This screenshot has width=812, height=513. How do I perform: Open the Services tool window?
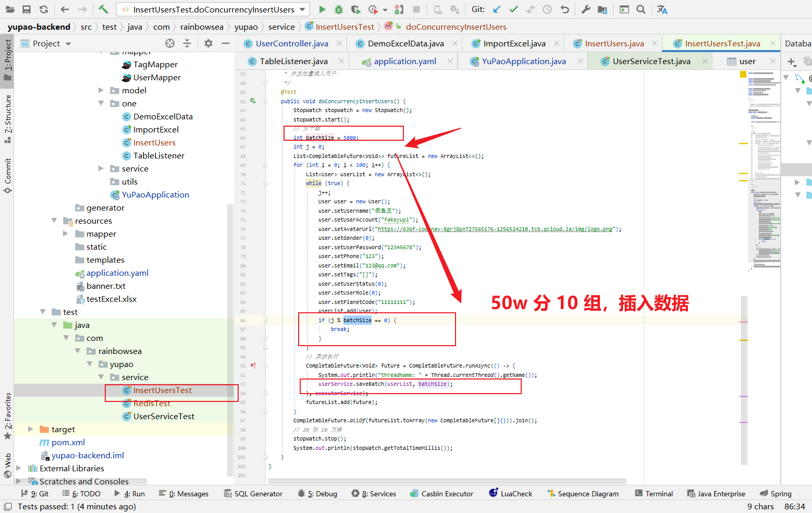pyautogui.click(x=374, y=494)
